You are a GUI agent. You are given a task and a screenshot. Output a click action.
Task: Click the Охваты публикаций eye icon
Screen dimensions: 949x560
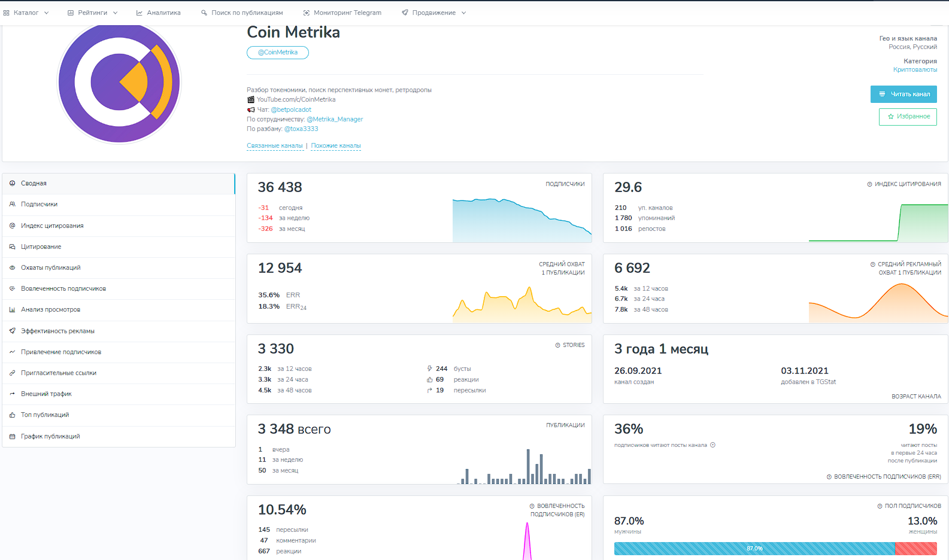(x=12, y=268)
